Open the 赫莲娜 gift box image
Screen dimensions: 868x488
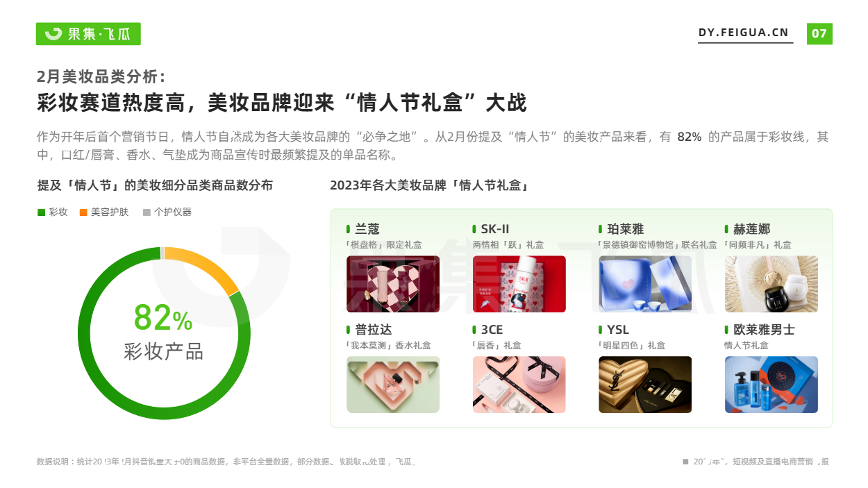(771, 284)
